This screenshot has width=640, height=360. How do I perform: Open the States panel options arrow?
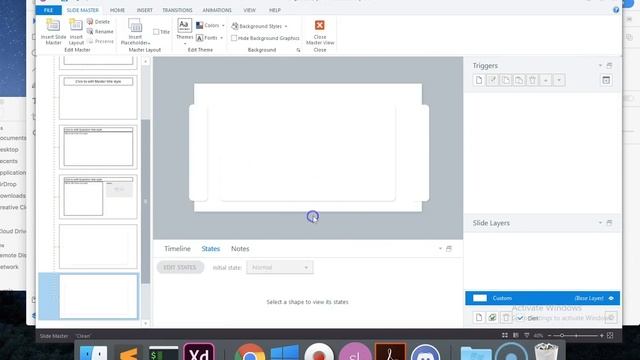tap(440, 249)
